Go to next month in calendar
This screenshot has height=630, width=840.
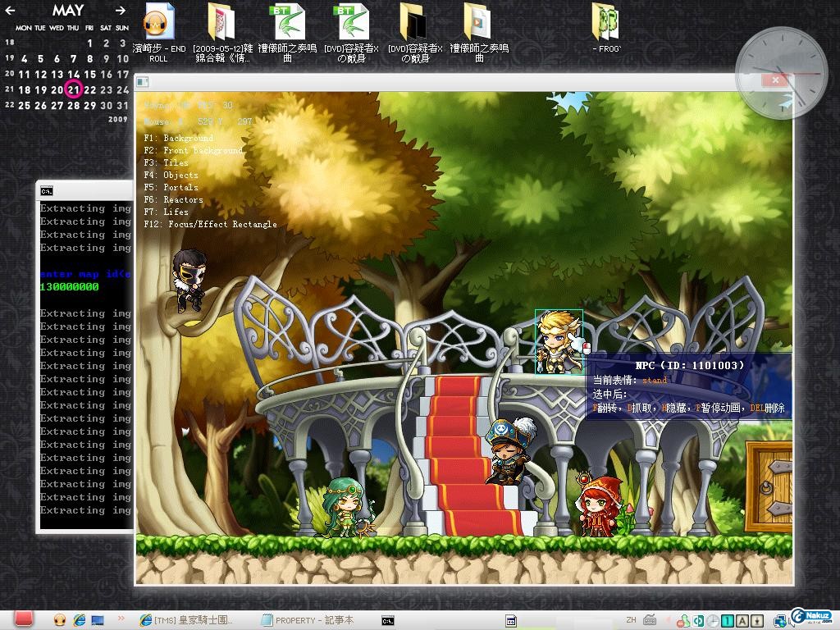point(121,11)
